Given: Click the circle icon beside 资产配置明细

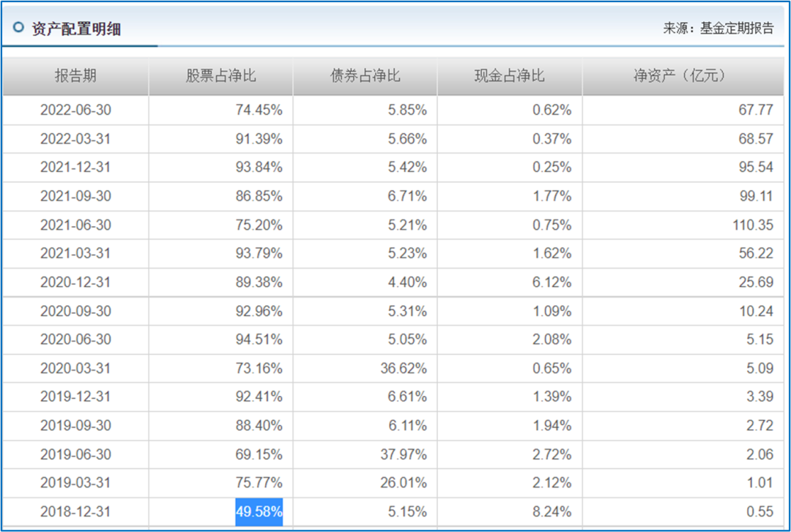Looking at the screenshot, I should click(18, 27).
